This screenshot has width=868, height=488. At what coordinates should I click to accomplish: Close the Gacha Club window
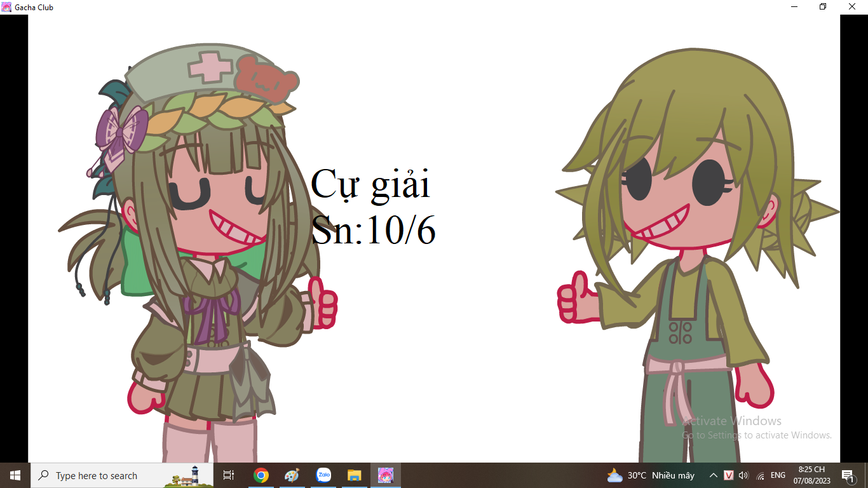[852, 7]
